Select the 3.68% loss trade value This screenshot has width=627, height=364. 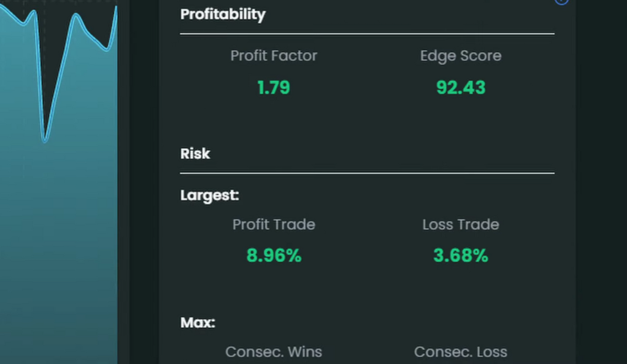461,256
